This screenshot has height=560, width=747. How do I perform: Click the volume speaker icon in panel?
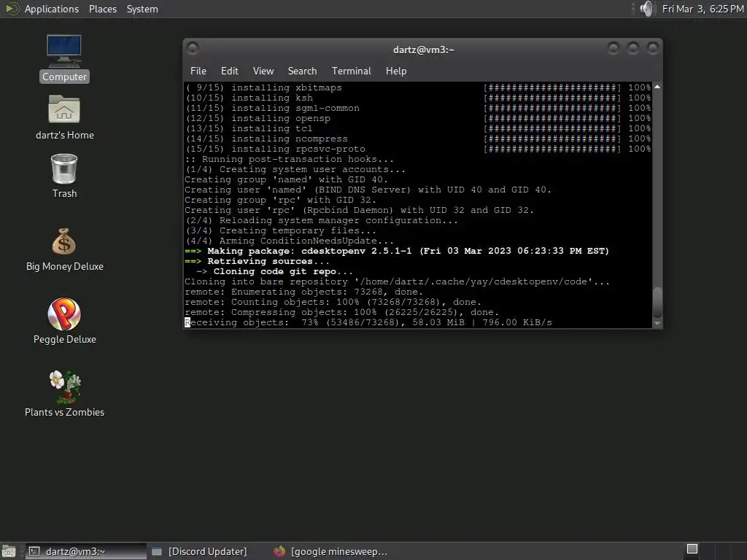tap(646, 9)
